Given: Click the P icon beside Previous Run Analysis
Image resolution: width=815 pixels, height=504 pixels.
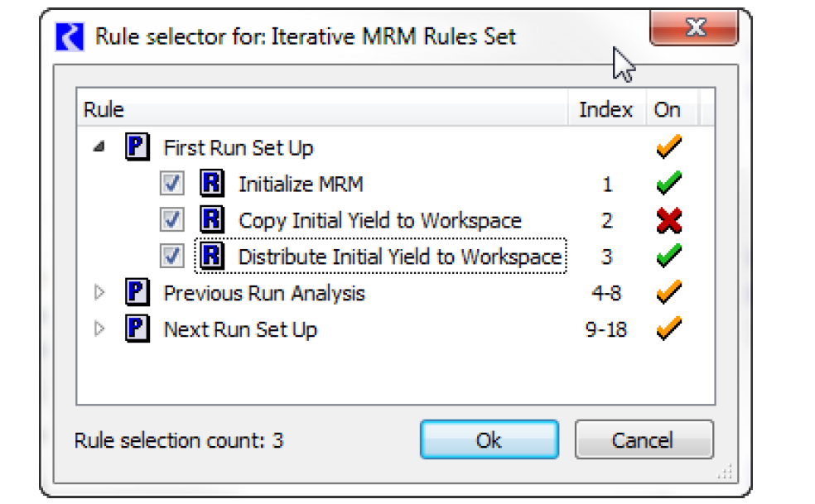Looking at the screenshot, I should tap(137, 293).
